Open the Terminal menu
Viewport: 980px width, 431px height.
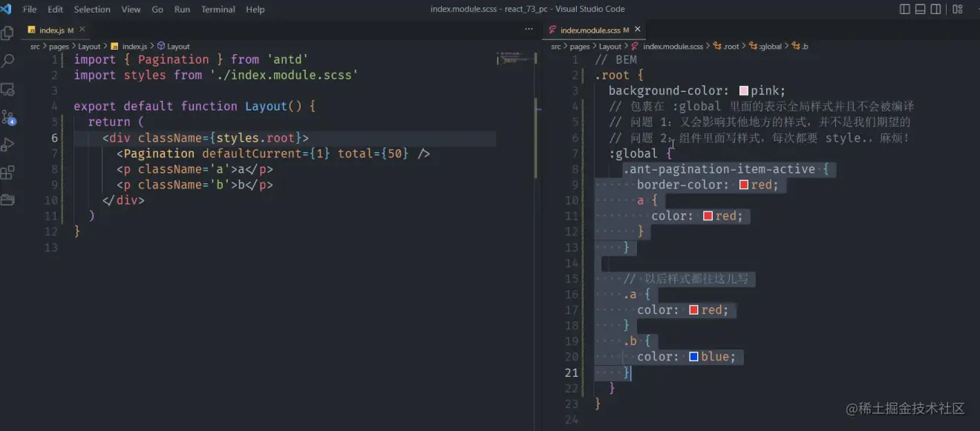point(218,9)
